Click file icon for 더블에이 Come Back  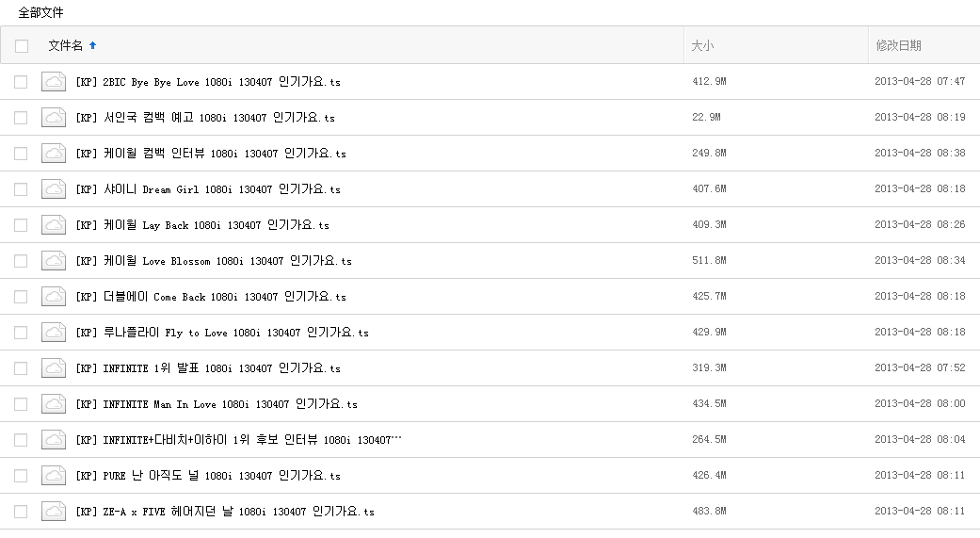click(53, 297)
